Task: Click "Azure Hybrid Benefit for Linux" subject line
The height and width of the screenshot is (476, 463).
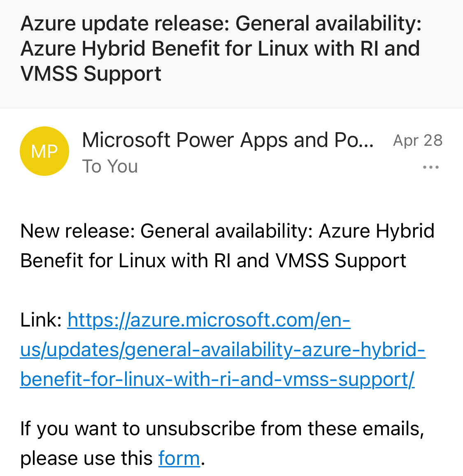Action: [165, 49]
